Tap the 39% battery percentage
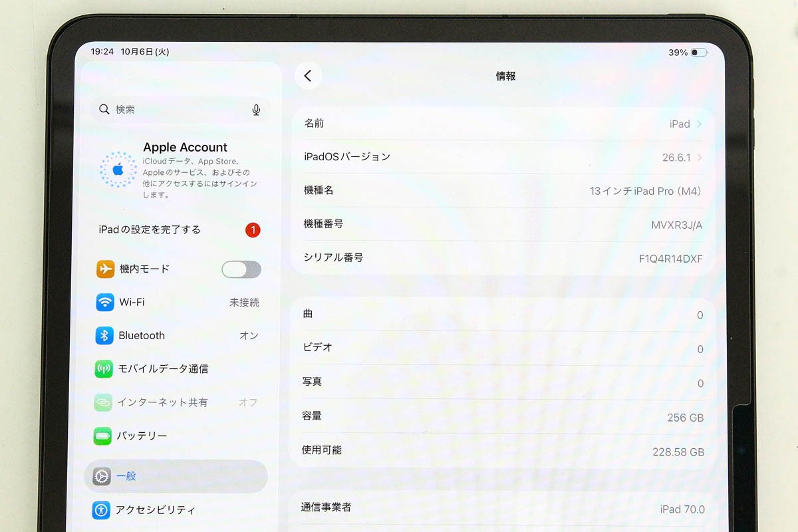Screen dimensions: 798x532 point(678,53)
